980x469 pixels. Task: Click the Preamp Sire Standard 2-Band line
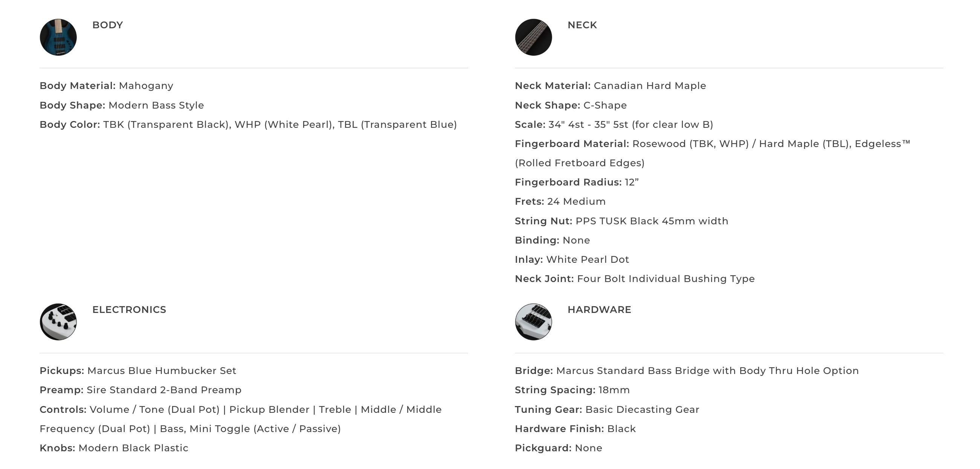(x=141, y=390)
